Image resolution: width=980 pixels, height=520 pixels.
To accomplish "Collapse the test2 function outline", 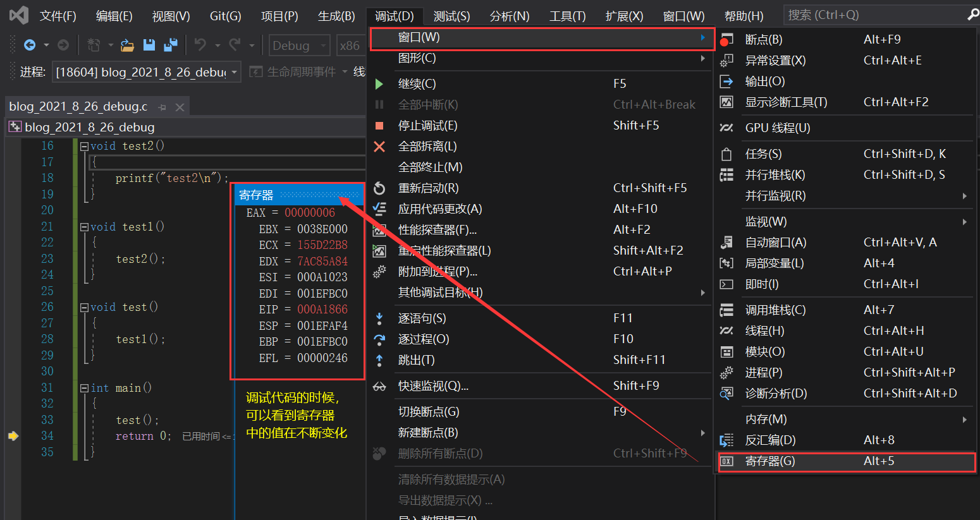I will 84,146.
